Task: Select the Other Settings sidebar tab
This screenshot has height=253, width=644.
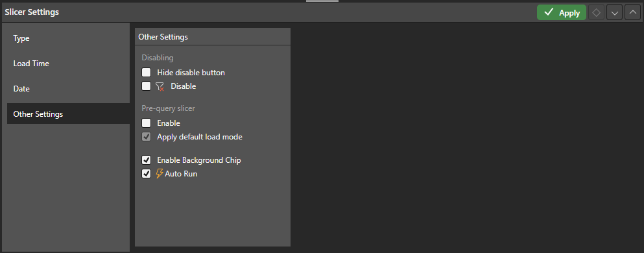Action: [x=68, y=114]
